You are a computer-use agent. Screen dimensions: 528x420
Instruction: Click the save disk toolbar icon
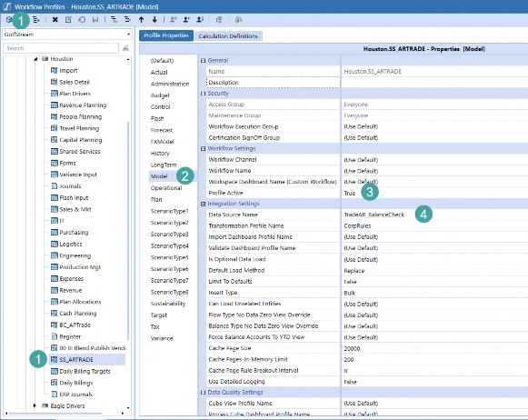95,20
